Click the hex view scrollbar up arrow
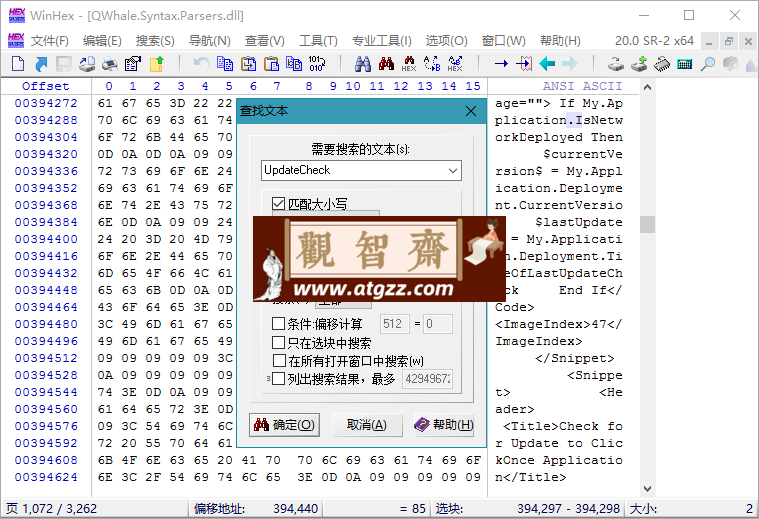The width and height of the screenshot is (759, 519). 647,88
